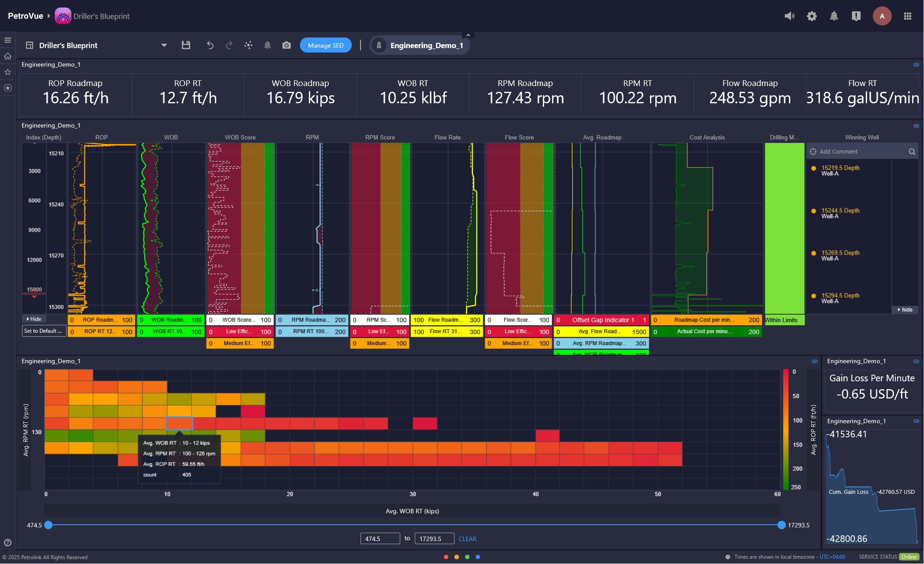Search comments with magnifier icon

tap(912, 151)
